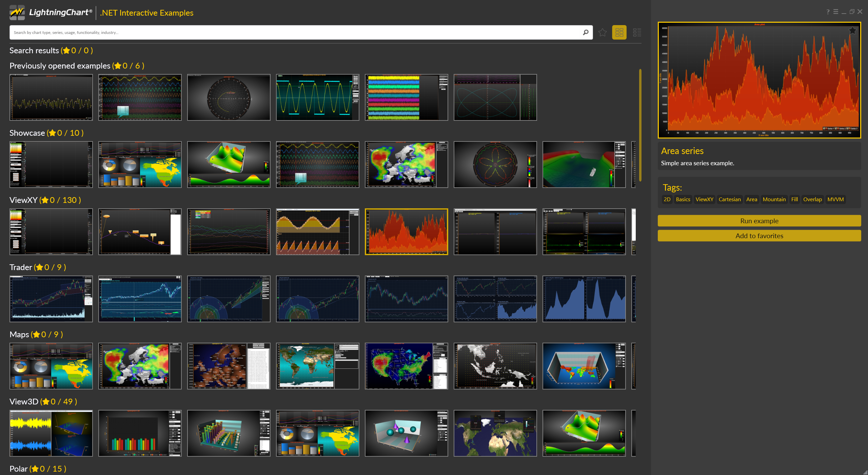Click Add to favorites button
The height and width of the screenshot is (475, 868).
(x=759, y=236)
